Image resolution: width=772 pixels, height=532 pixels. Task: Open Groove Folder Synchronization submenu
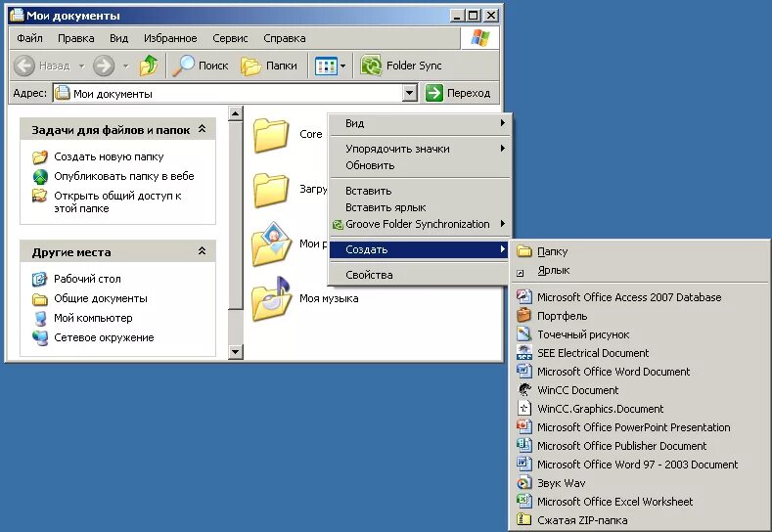coord(419,224)
